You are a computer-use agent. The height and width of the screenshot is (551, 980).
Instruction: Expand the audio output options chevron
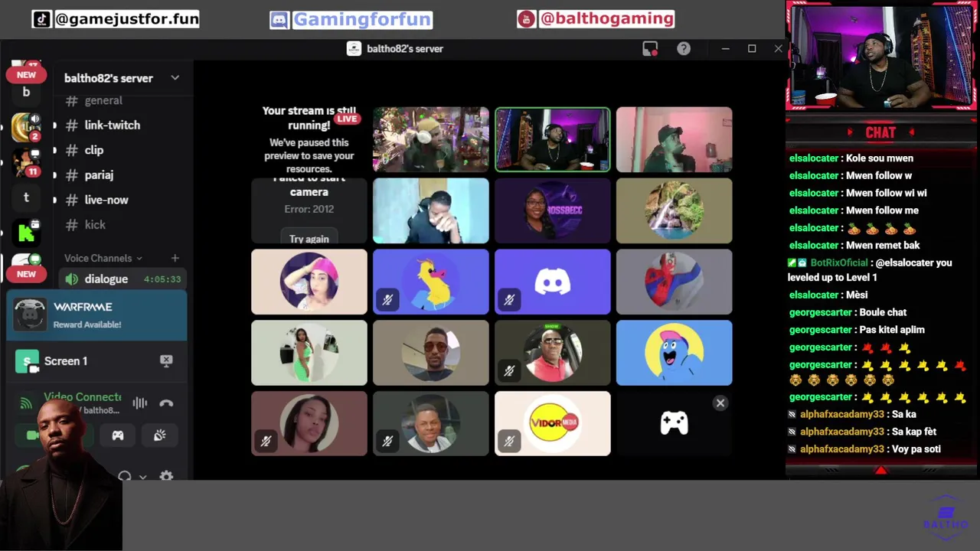[x=142, y=477]
